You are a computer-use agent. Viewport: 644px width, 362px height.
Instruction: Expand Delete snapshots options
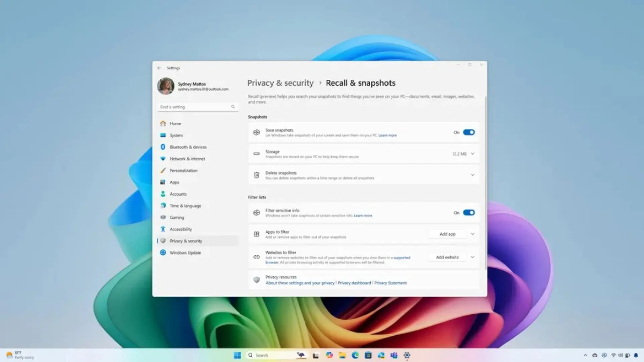(472, 175)
